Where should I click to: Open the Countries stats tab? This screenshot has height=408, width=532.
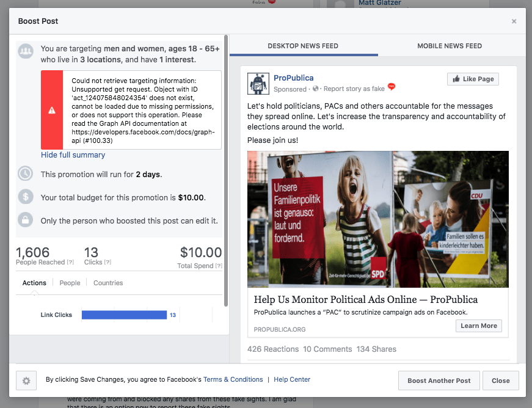pos(108,283)
